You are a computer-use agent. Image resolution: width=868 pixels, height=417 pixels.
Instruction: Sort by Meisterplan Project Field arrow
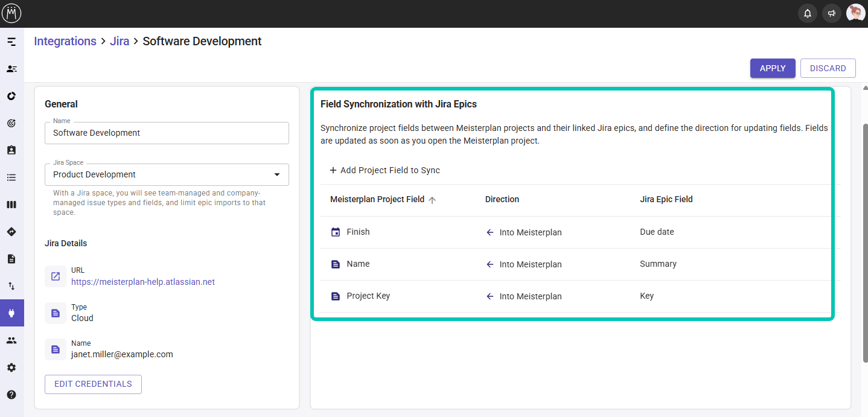pos(432,200)
